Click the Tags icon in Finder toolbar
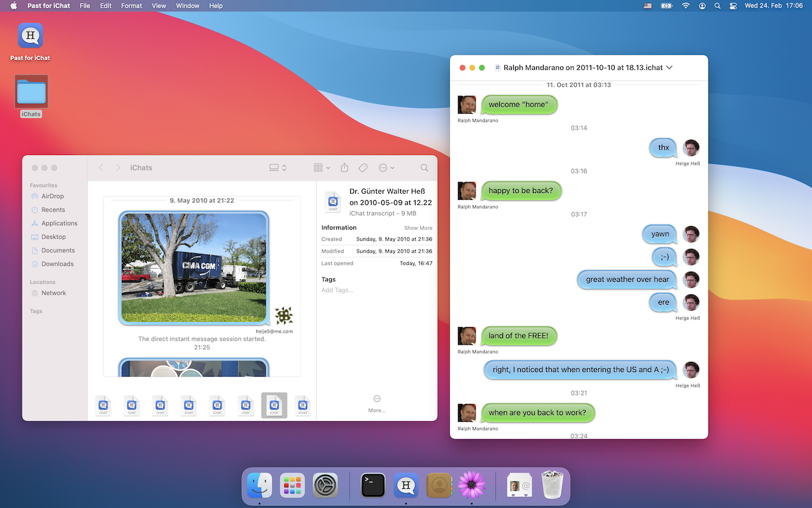Viewport: 812px width, 508px height. tap(363, 168)
